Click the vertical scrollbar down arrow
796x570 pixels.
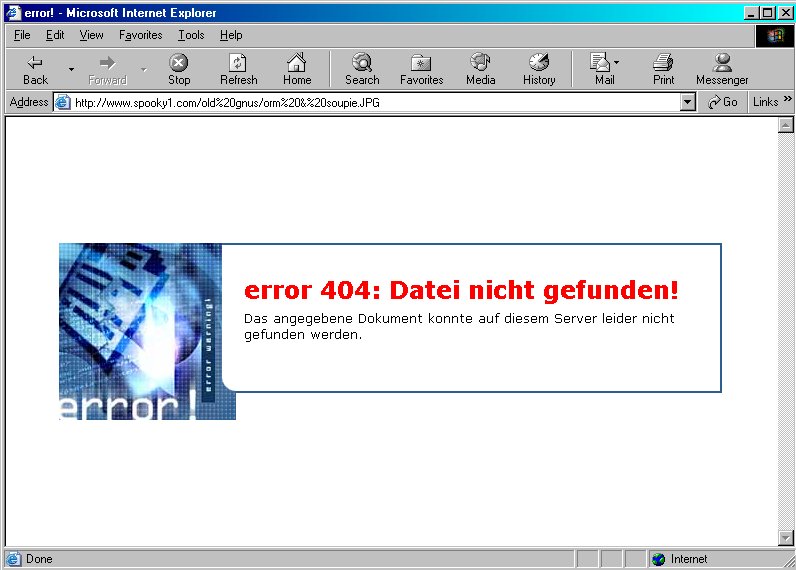[x=786, y=538]
